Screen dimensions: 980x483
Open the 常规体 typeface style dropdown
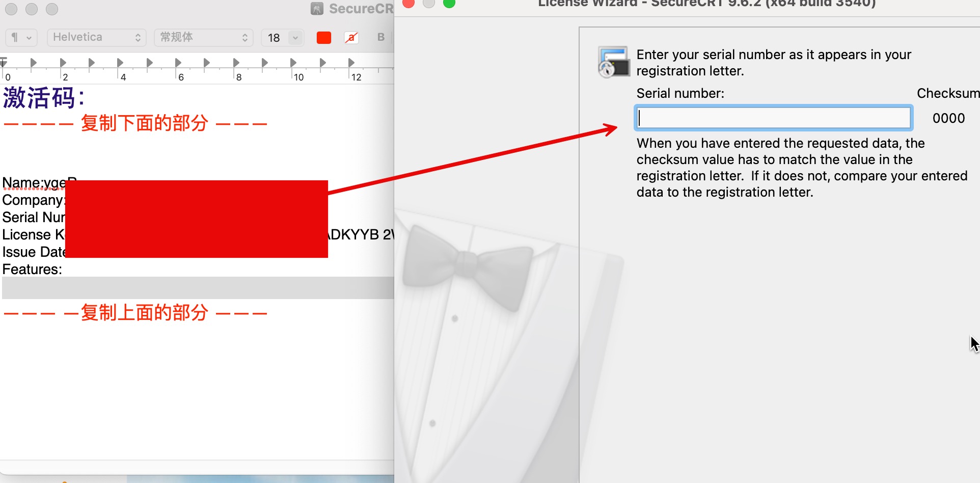[203, 37]
